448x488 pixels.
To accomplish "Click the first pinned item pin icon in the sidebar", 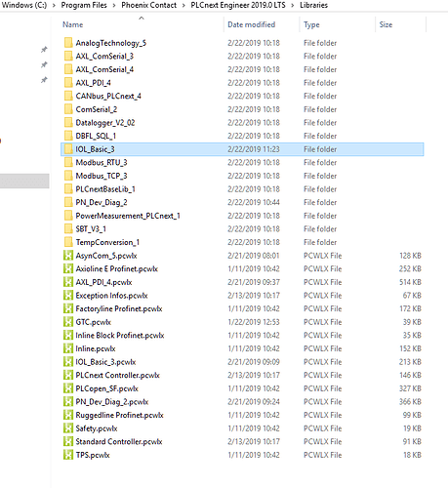I will (x=44, y=50).
